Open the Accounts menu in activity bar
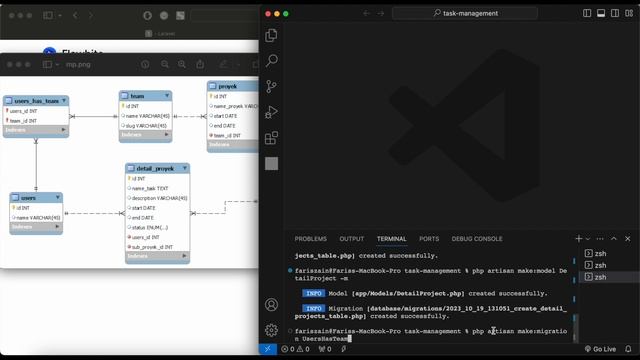This screenshot has width=640, height=360. pos(271,304)
